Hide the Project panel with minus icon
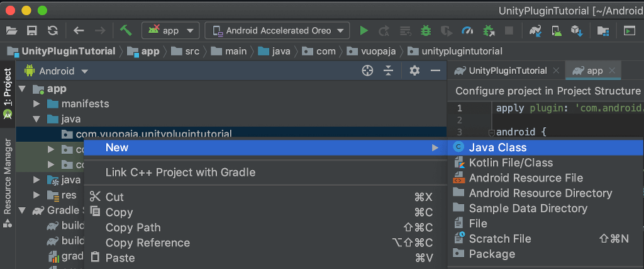The width and height of the screenshot is (644, 269). coord(435,71)
